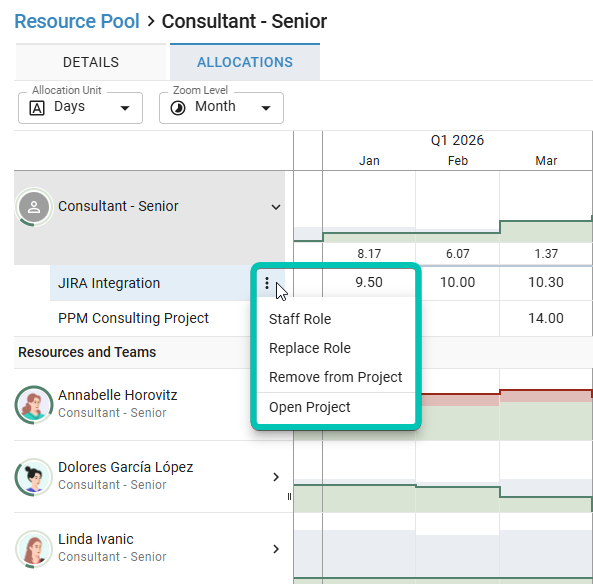Image resolution: width=593 pixels, height=584 pixels.
Task: Click the column splitter handle beside Dolores' row
Action: (289, 497)
